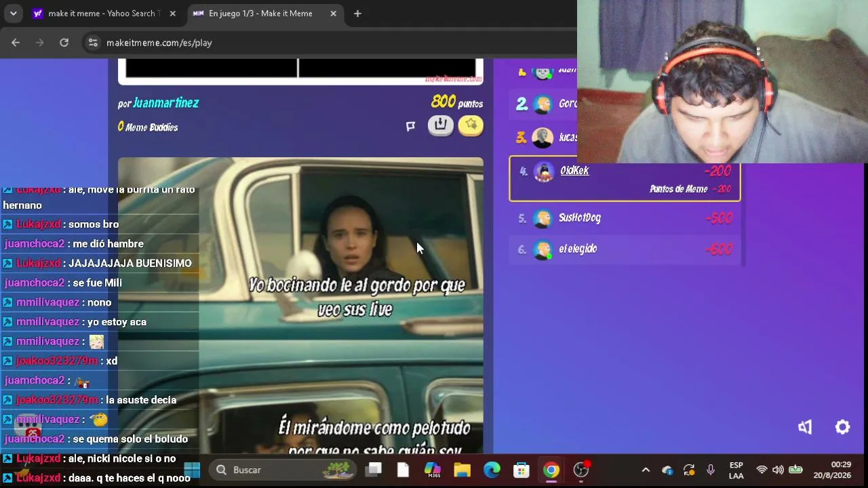This screenshot has width=868, height=488.
Task: Click OldKek's avatar in the ranking
Action: pos(543,171)
